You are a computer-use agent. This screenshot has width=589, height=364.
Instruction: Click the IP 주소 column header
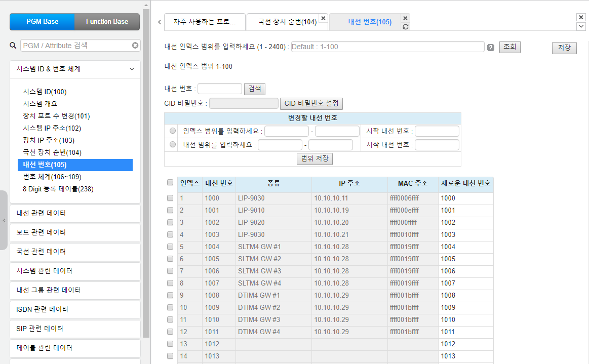point(349,184)
